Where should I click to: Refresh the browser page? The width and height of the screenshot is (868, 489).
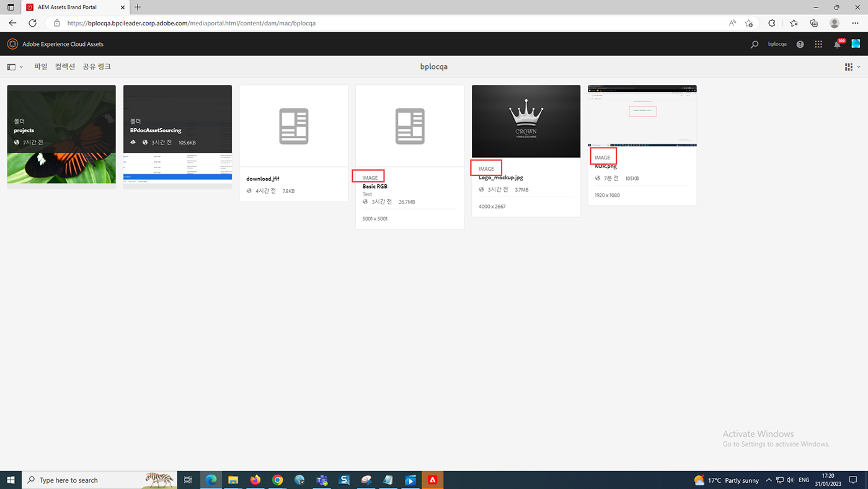32,23
